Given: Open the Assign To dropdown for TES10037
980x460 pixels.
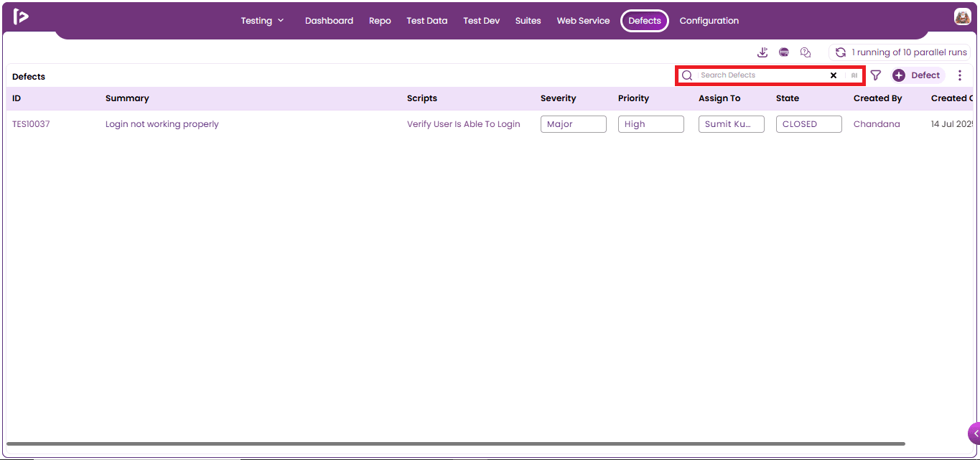Looking at the screenshot, I should click(x=732, y=124).
